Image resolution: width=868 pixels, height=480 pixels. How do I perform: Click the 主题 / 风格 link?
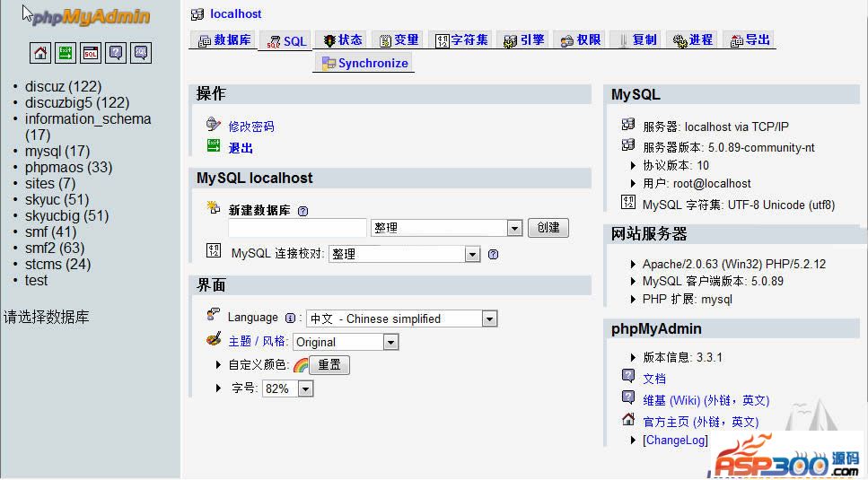pyautogui.click(x=258, y=341)
